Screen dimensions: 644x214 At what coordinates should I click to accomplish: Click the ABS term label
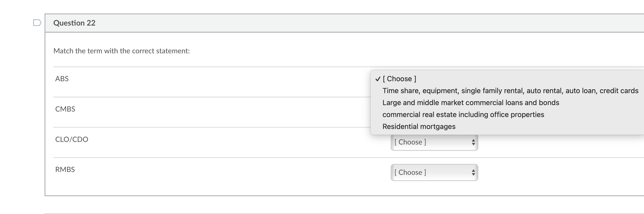tap(62, 79)
